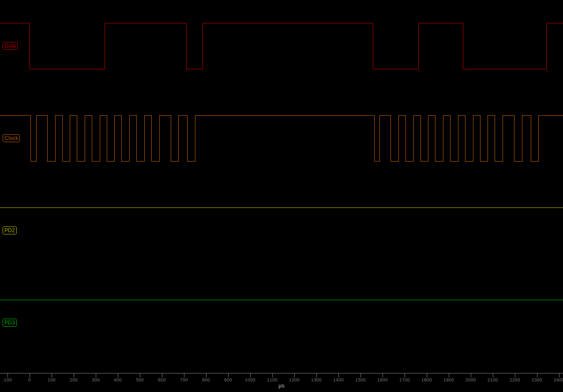Screen dimensions: 563x392
Task: Open the PD3 channel label
Action: pos(10,323)
